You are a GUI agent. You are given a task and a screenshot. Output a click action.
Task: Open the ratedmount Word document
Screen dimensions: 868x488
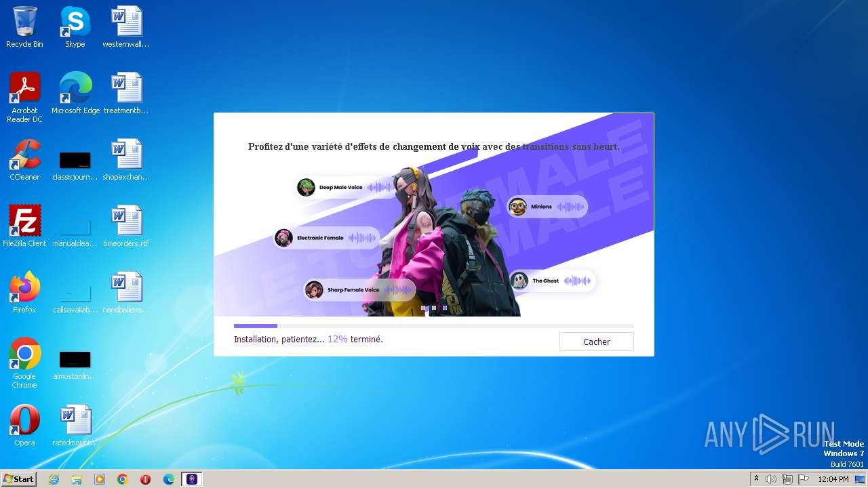(75, 426)
